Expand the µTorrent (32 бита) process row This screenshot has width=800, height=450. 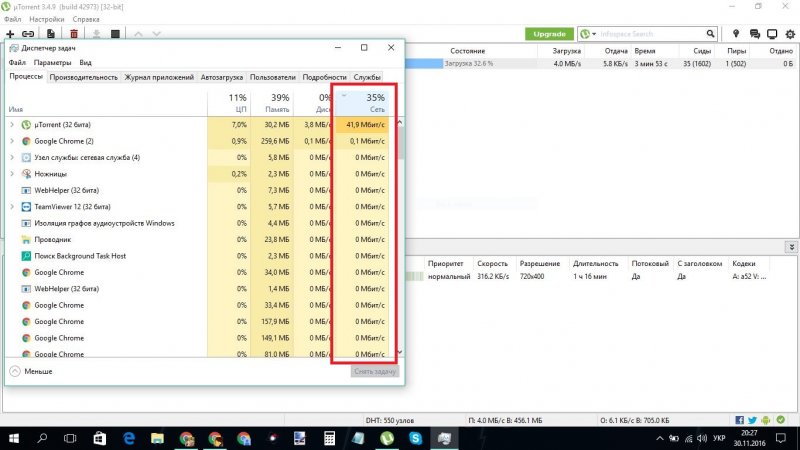point(12,125)
